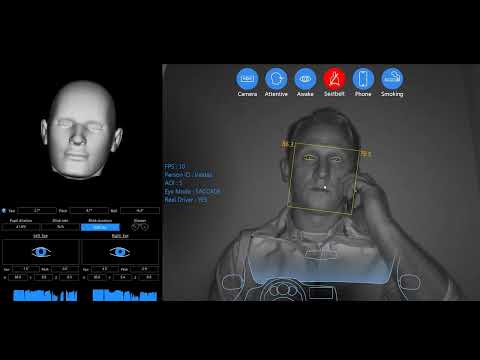Click the Awake eye status icon
This screenshot has width=480, height=360.
pos(305,79)
